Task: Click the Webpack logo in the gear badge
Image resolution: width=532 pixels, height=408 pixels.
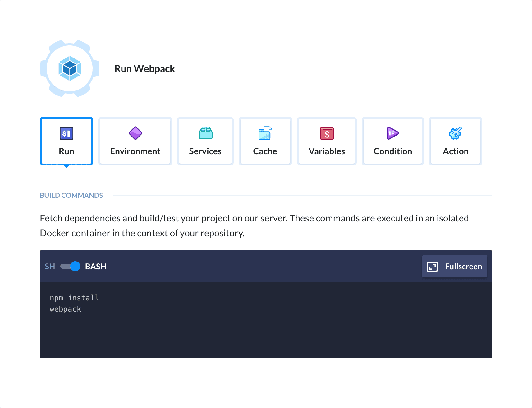Action: (x=70, y=68)
